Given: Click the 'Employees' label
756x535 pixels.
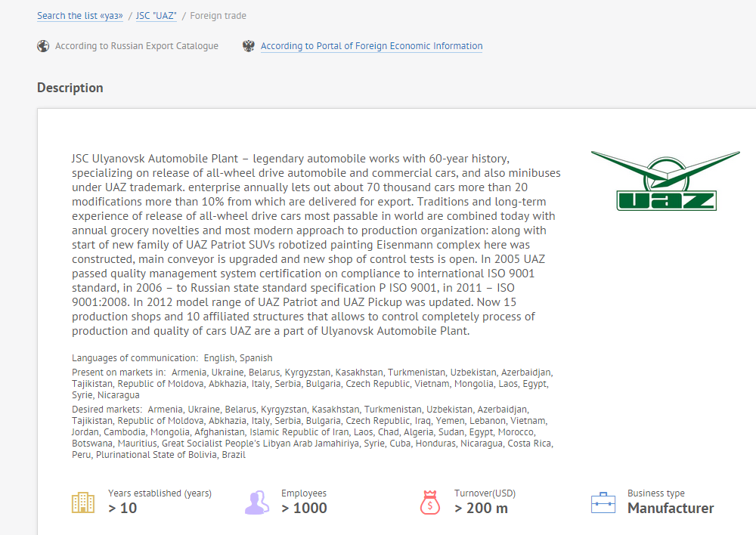Looking at the screenshot, I should click(304, 493).
